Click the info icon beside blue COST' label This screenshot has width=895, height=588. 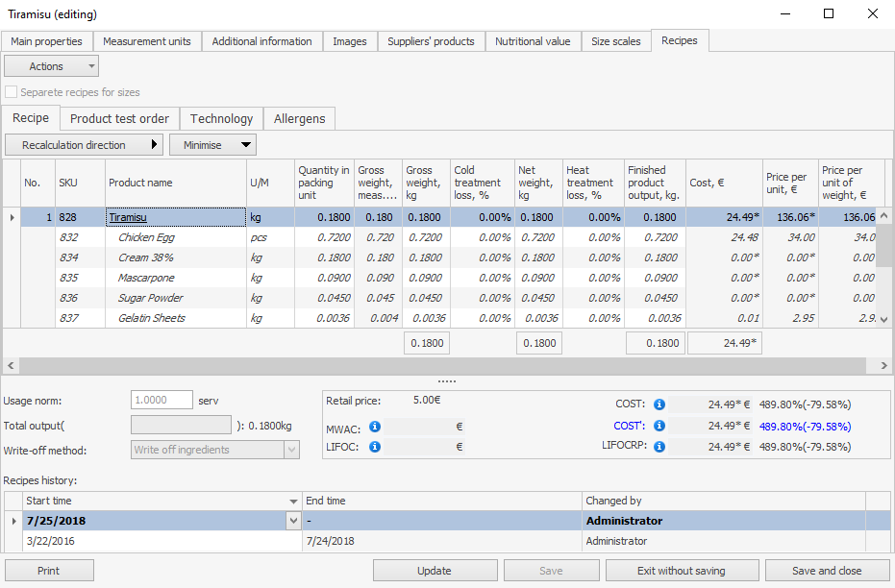(x=659, y=426)
